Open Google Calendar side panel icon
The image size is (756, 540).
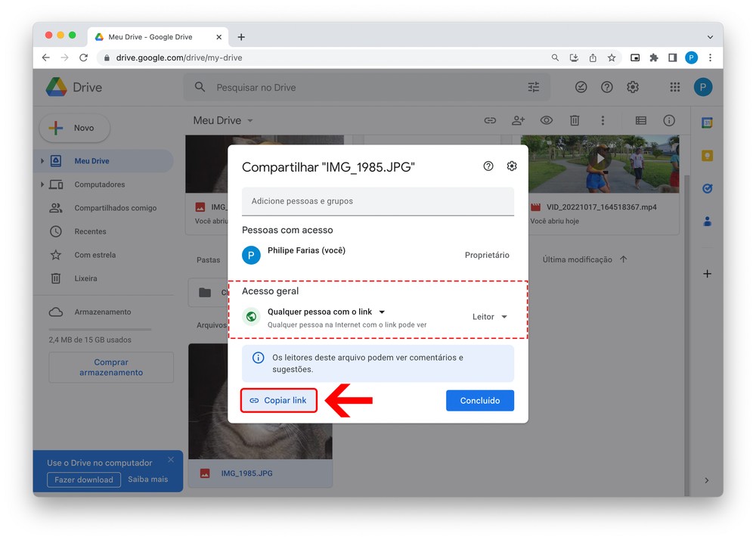coord(708,123)
